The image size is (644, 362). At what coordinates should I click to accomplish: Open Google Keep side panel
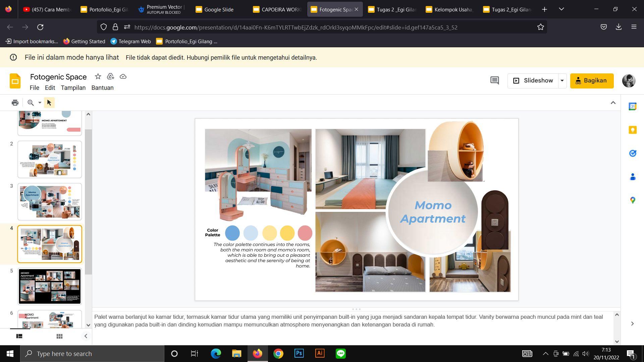coord(633,130)
